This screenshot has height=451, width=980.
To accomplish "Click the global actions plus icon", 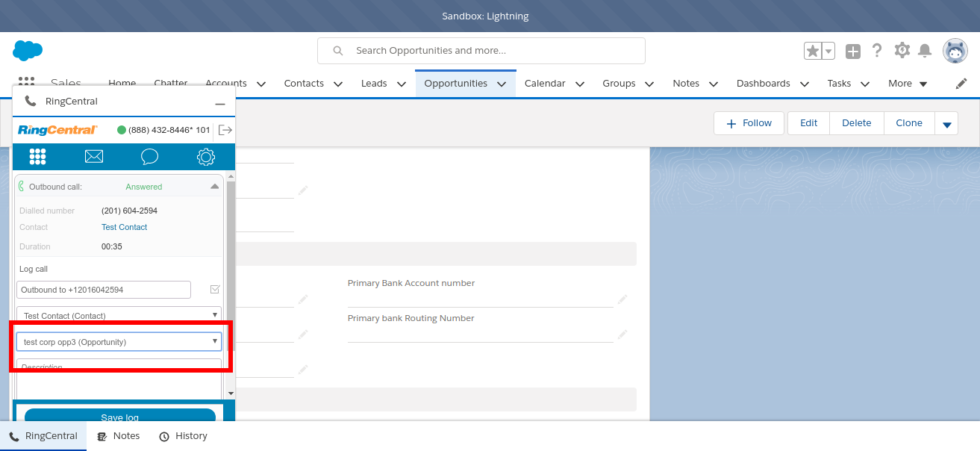I will pos(852,51).
